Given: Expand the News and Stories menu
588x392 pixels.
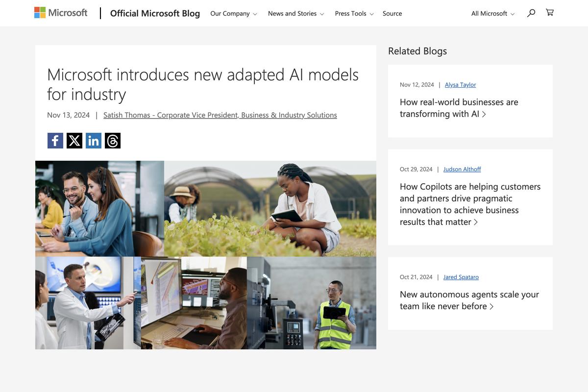Looking at the screenshot, I should [x=296, y=14].
